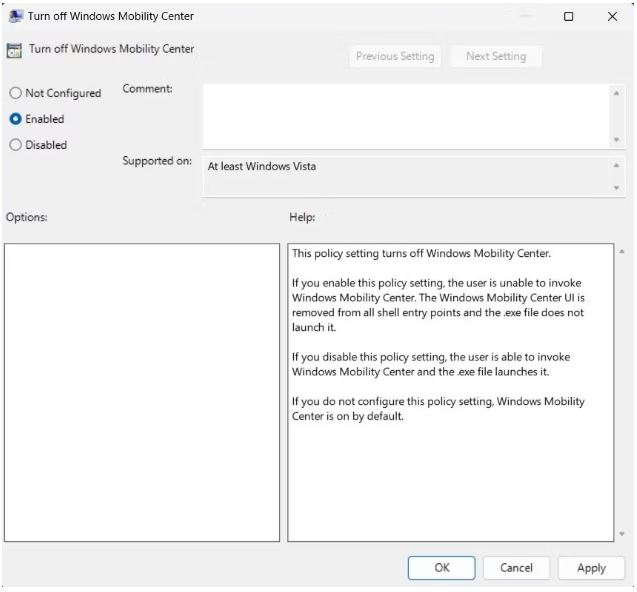
Task: Click the title bar window icon
Action: 15,16
